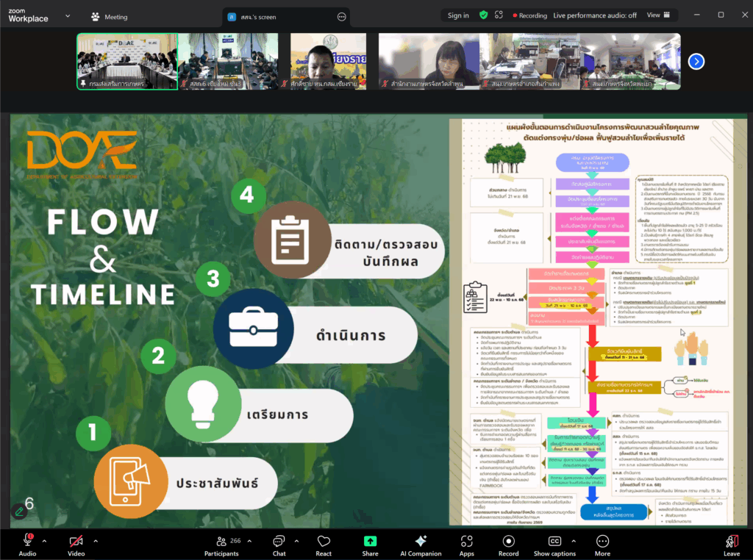Switch to the Meeting tab
Screen dimensions: 753x560
point(109,17)
